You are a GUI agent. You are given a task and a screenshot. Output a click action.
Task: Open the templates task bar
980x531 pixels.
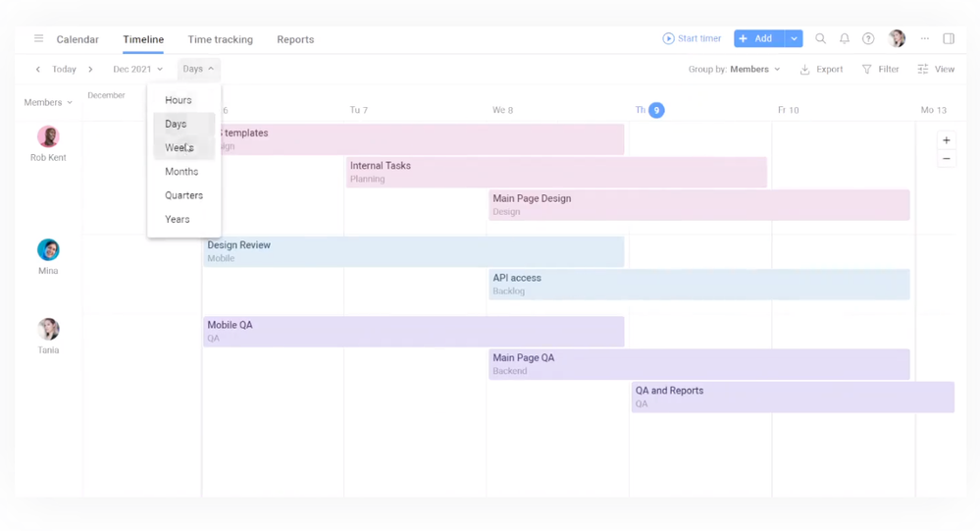point(422,139)
